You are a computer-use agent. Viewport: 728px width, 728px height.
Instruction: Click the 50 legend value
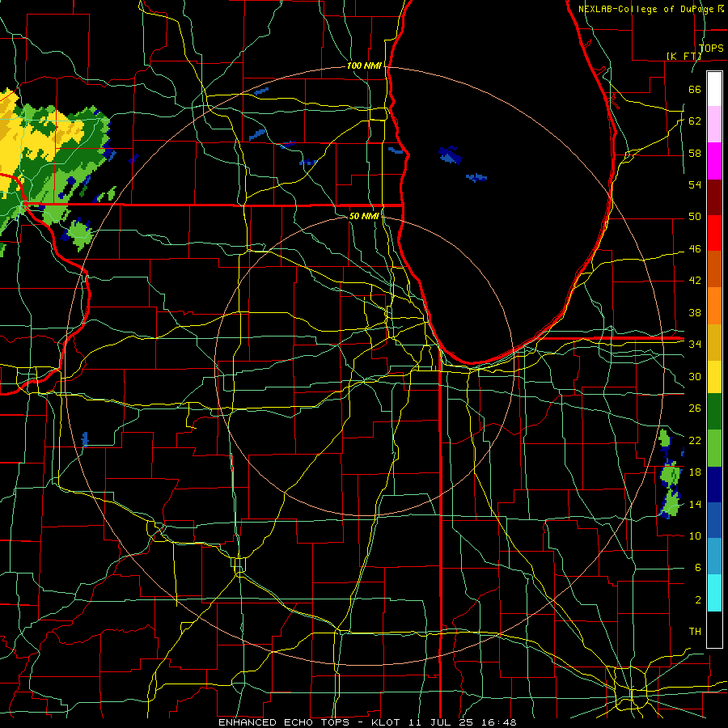coord(695,216)
